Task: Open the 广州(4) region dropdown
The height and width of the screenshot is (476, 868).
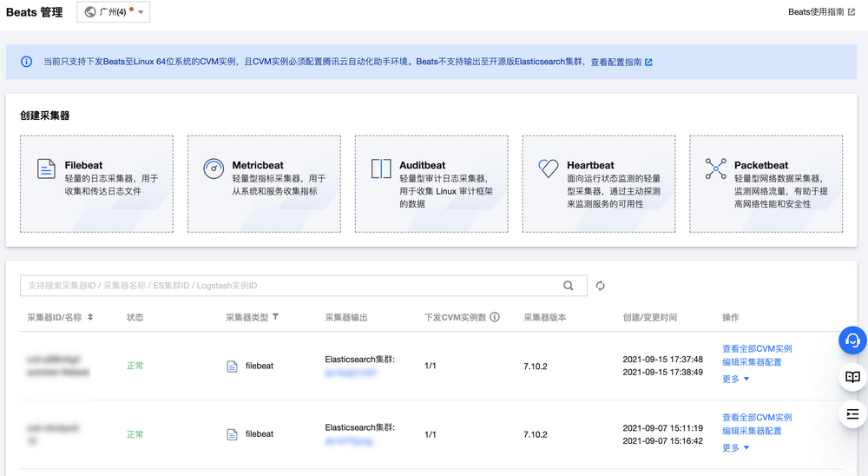Action: [114, 12]
